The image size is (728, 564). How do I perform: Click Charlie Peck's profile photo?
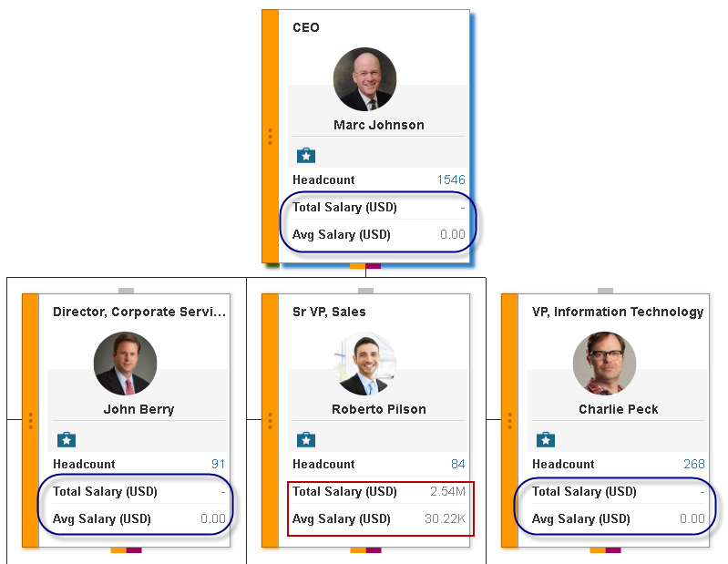tap(604, 363)
